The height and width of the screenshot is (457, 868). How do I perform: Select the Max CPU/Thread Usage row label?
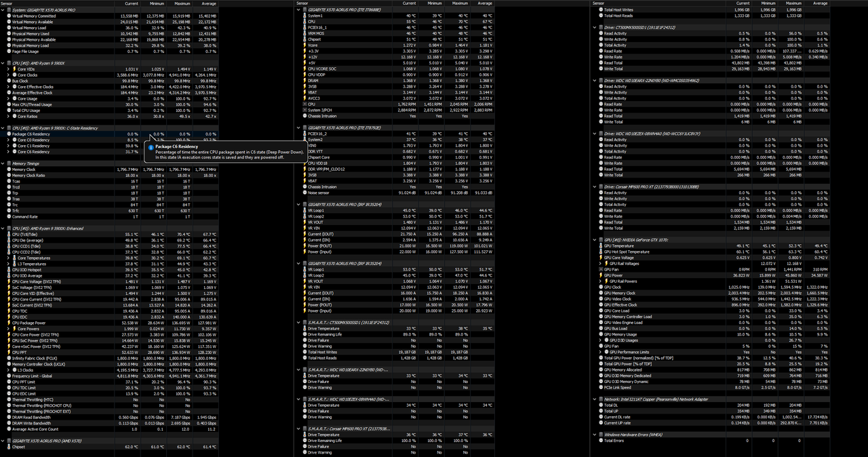tap(32, 104)
